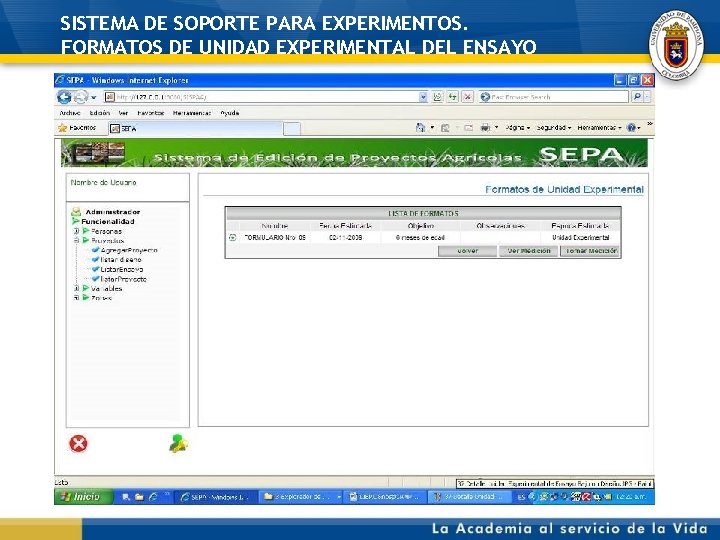720x540 pixels.
Task: Switch to the SEPA - Windows taskbar button
Action: pyautogui.click(x=215, y=497)
